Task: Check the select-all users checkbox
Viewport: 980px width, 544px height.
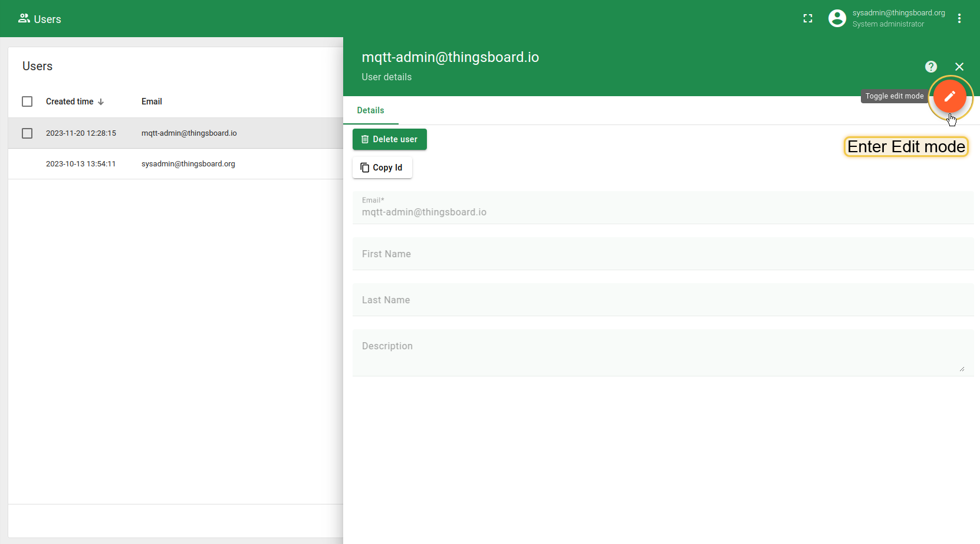Action: tap(27, 101)
